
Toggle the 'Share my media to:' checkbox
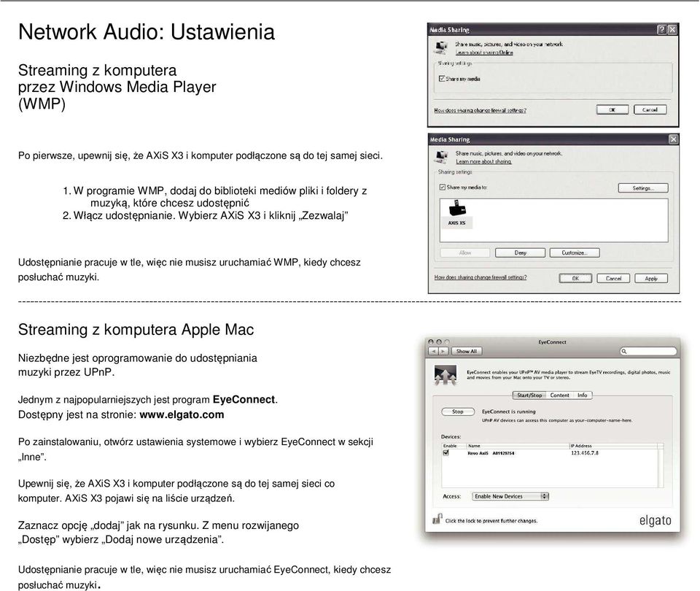(x=443, y=188)
